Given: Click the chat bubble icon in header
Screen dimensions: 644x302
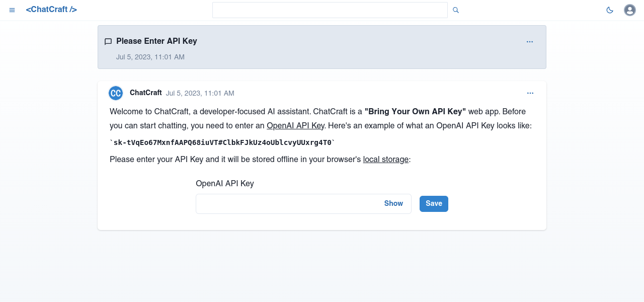Looking at the screenshot, I should (108, 42).
